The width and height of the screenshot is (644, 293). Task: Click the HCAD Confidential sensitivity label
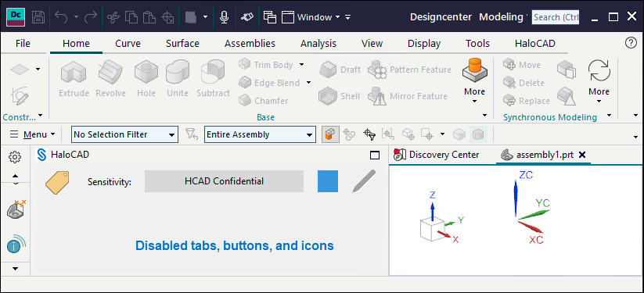(224, 181)
